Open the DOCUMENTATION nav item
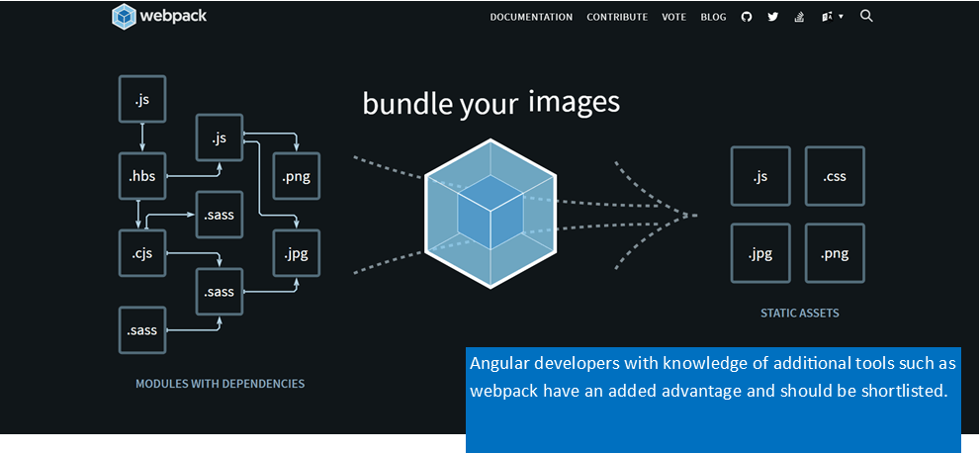The width and height of the screenshot is (980, 454). pos(531,18)
